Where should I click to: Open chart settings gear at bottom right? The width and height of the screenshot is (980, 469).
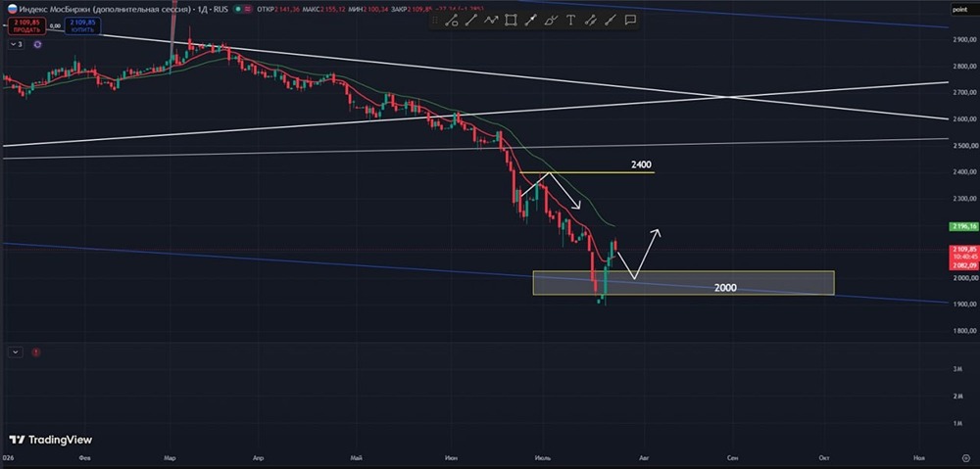tap(966, 458)
